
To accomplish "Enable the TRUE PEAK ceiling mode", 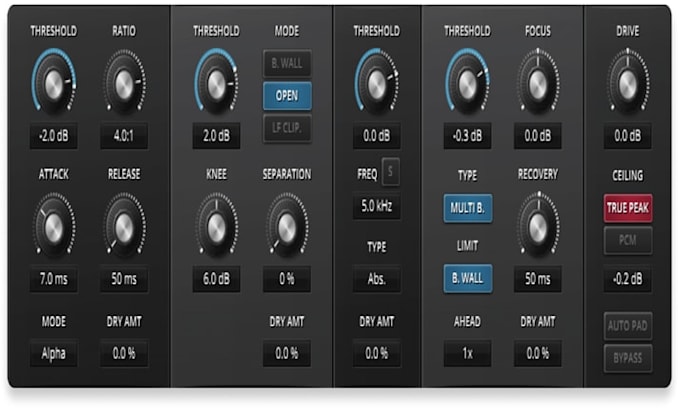I will (x=628, y=208).
